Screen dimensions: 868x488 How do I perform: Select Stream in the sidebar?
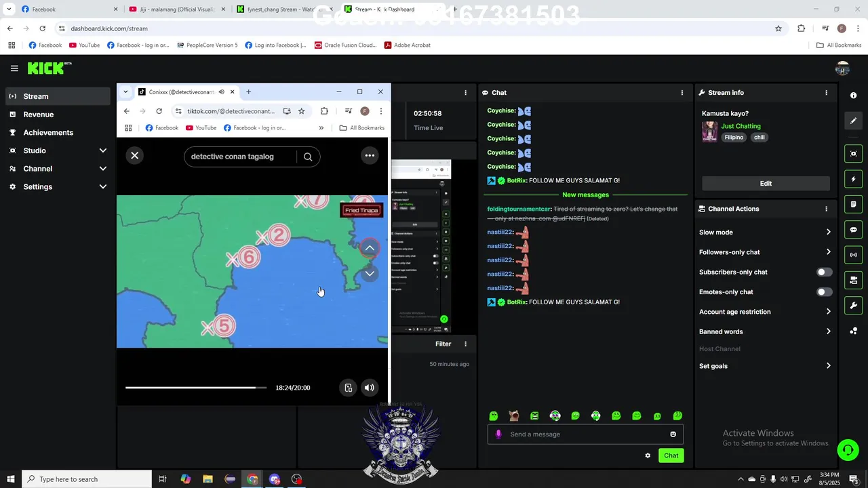[x=58, y=96]
